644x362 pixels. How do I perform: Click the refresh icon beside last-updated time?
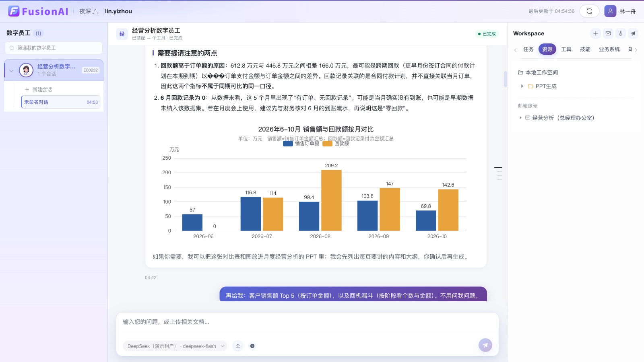click(589, 11)
